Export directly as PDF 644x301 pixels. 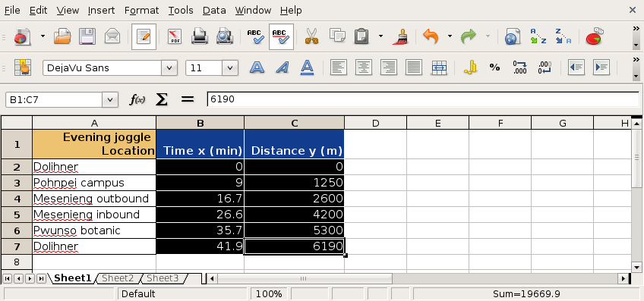175,37
